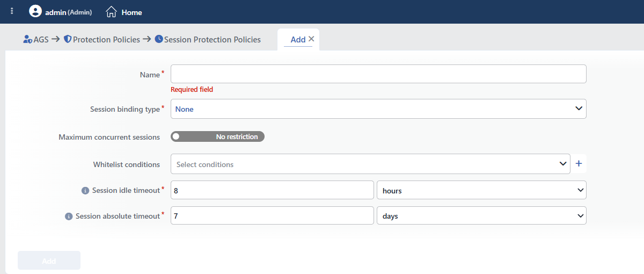Close the Add tab
Screen dimensions: 644x274
pos(311,39)
